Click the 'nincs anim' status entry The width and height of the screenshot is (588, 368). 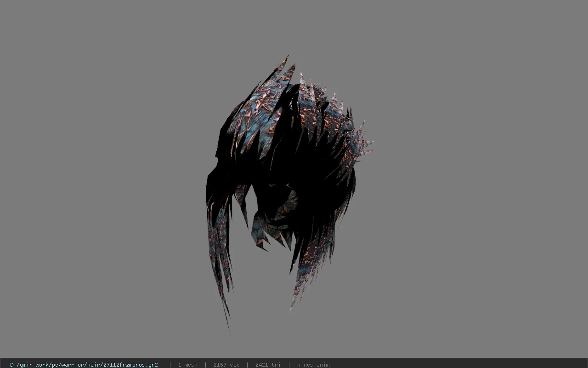pos(313,365)
